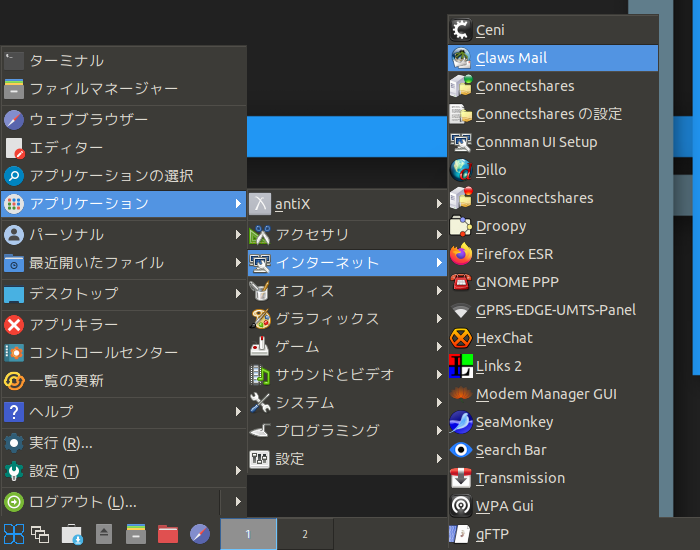Click the サウンドとビデオ category icon
Screen dimensions: 700x550
260,375
